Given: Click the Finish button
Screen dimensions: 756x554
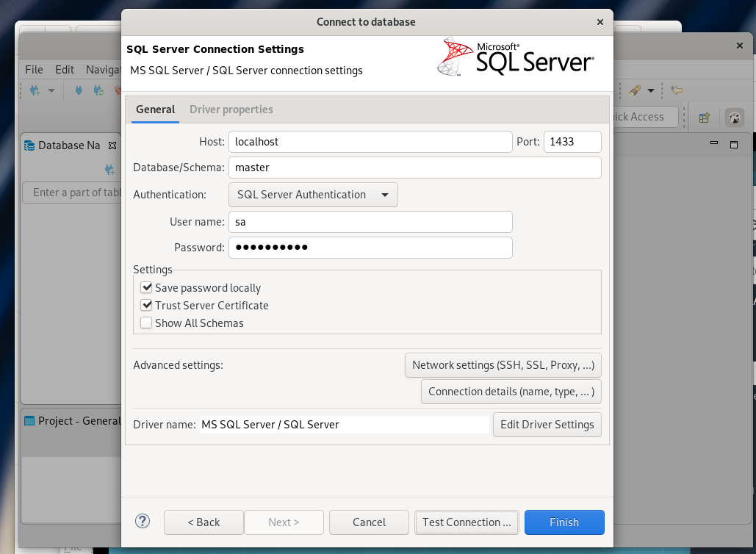Looking at the screenshot, I should click(564, 522).
